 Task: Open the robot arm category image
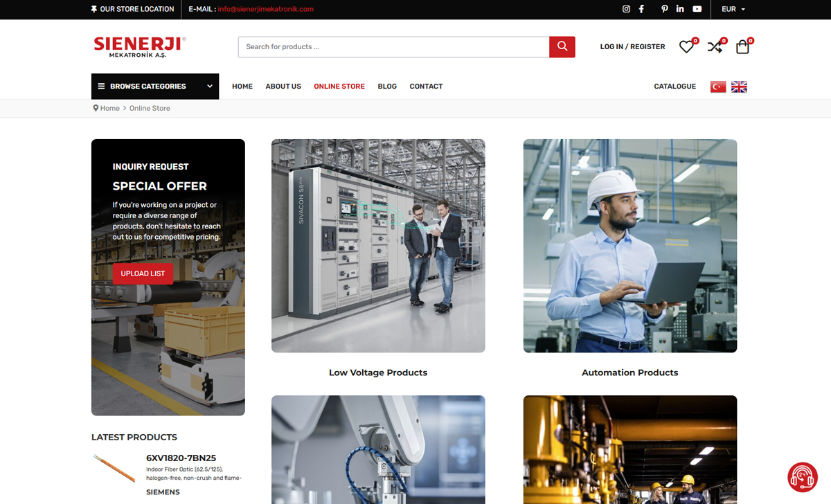click(378, 450)
